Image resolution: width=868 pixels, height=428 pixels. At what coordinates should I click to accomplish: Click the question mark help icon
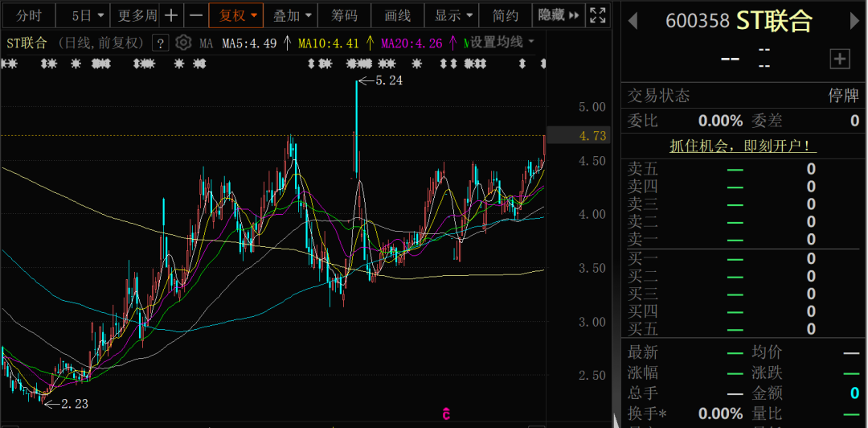160,43
